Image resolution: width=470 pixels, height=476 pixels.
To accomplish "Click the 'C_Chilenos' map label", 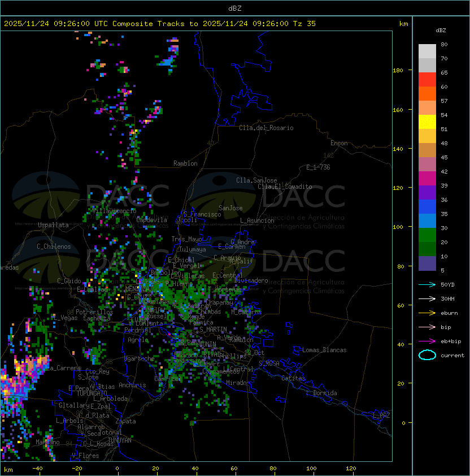I will [x=54, y=246].
